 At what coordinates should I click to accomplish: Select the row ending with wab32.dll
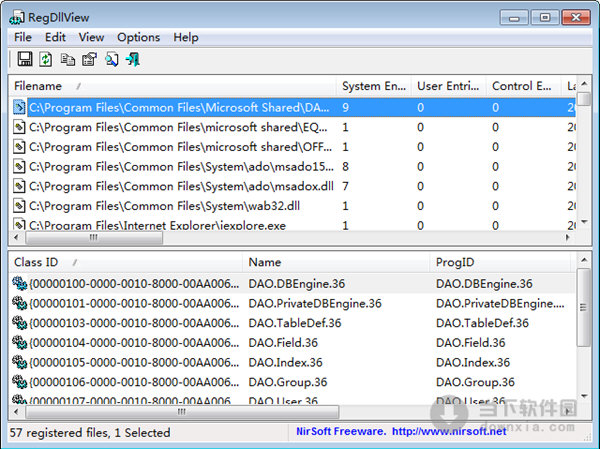(x=292, y=206)
